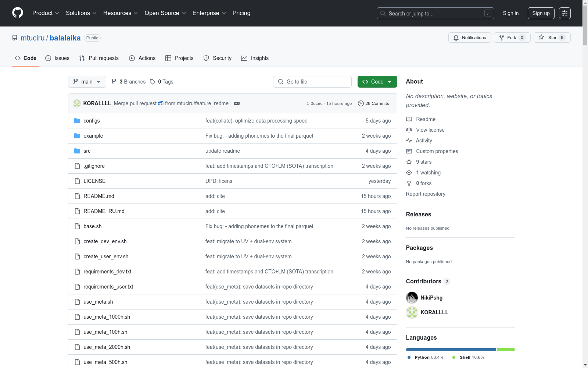
Task: Click the Report repository link
Action: (x=426, y=194)
